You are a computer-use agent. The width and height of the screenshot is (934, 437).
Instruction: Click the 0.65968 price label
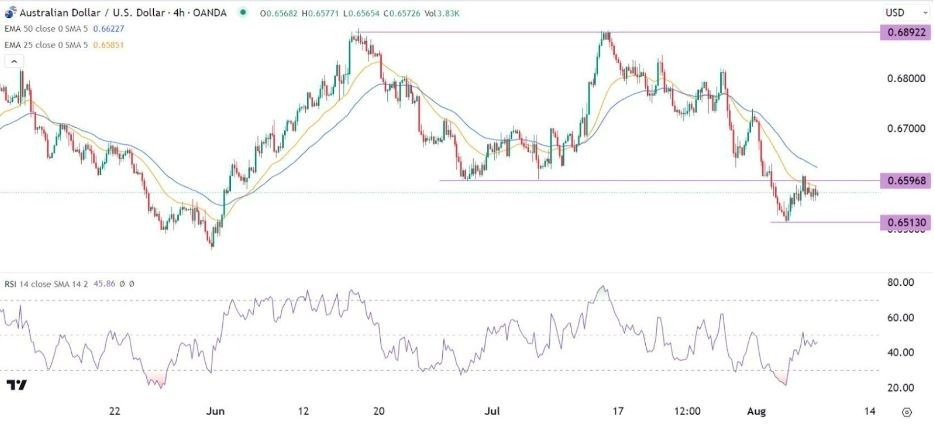[x=905, y=182]
